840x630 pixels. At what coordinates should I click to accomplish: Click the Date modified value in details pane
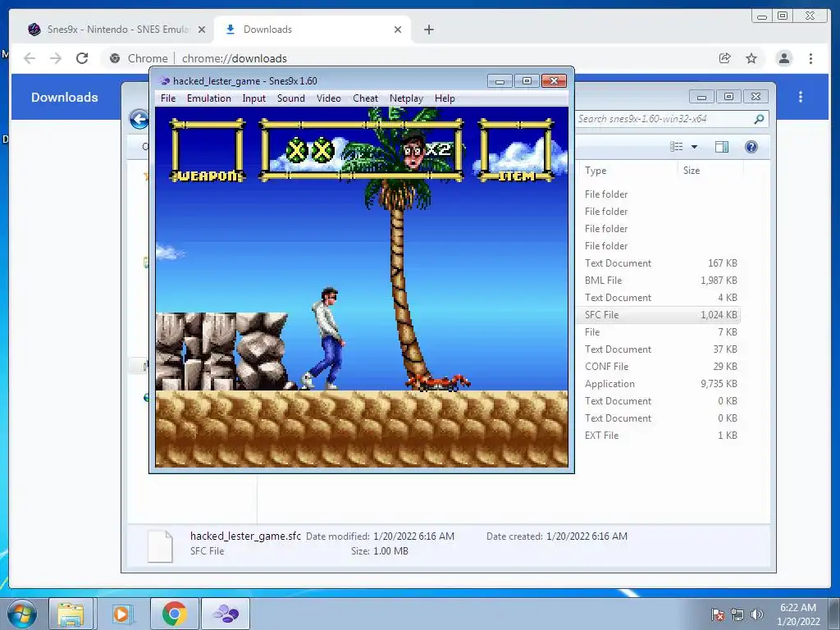[413, 536]
